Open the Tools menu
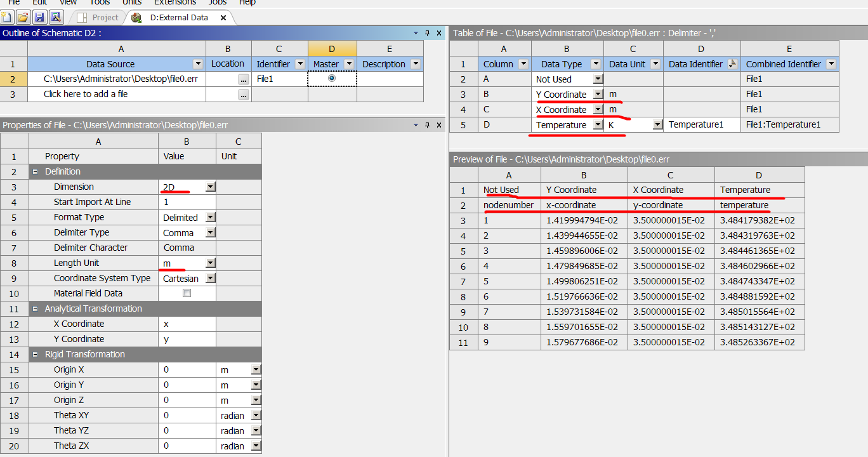Image resolution: width=868 pixels, height=457 pixels. (x=100, y=3)
